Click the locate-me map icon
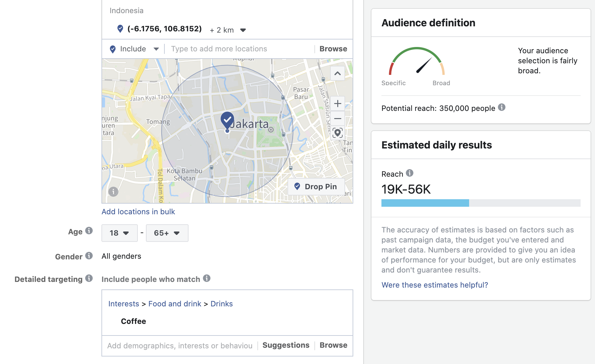The width and height of the screenshot is (595, 364). tap(338, 133)
